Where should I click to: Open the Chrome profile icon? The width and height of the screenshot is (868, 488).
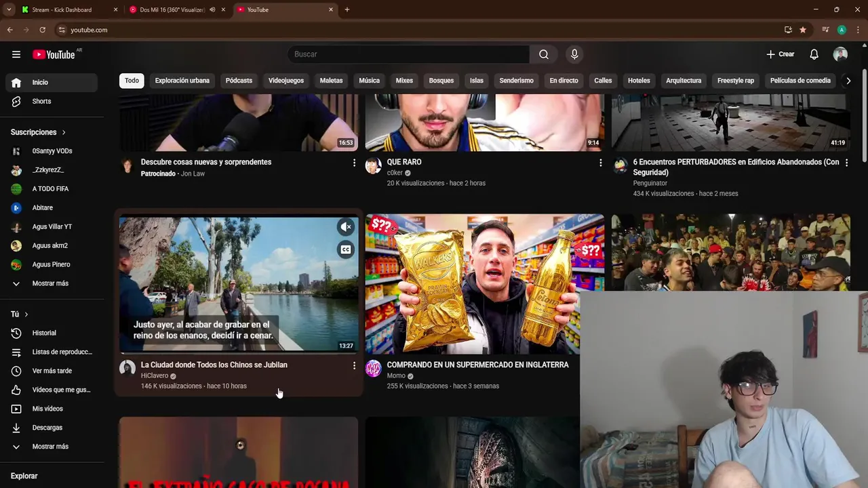(x=842, y=30)
